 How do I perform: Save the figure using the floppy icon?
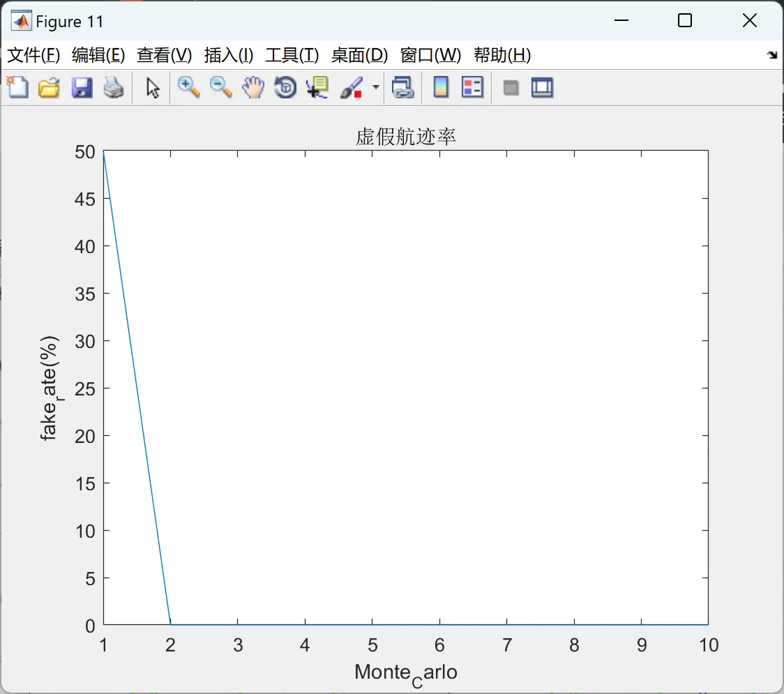pyautogui.click(x=82, y=87)
